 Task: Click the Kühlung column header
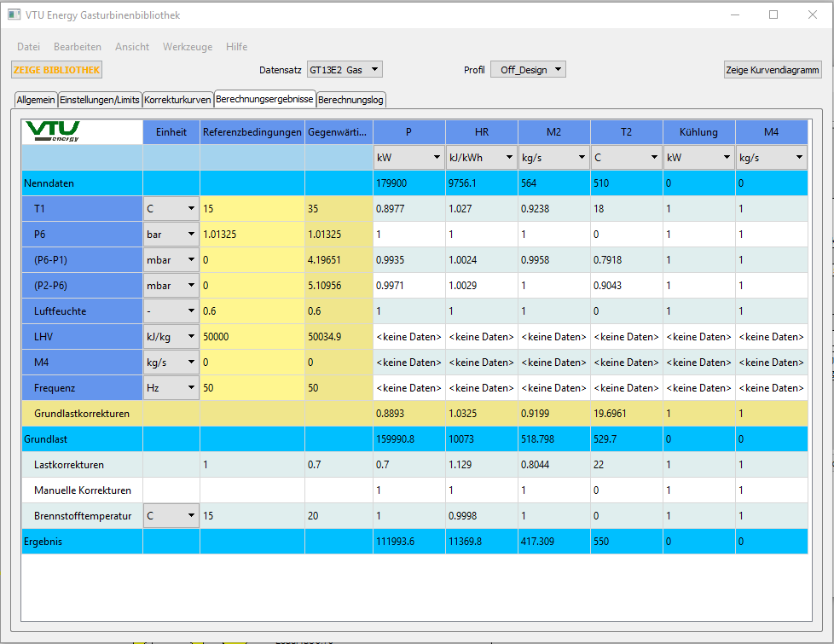pyautogui.click(x=699, y=132)
